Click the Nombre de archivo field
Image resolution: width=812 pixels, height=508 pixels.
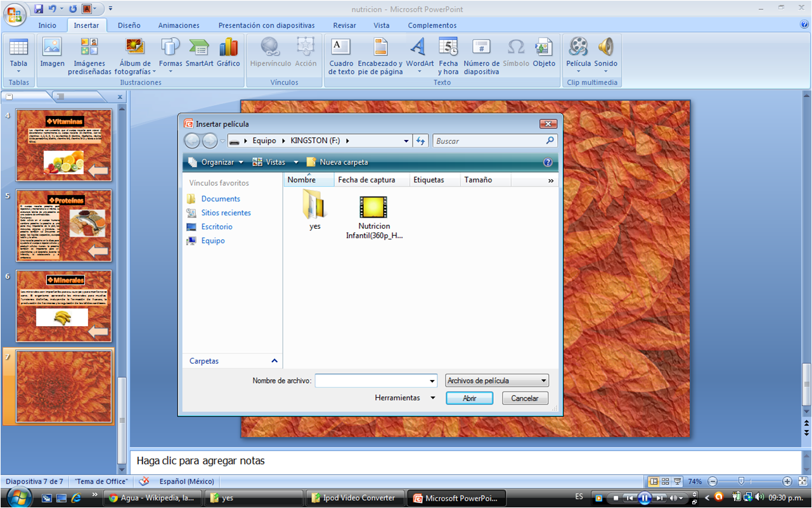point(376,381)
